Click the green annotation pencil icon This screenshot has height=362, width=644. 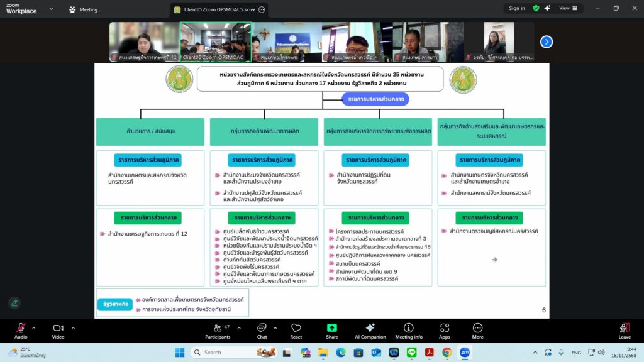pyautogui.click(x=14, y=303)
